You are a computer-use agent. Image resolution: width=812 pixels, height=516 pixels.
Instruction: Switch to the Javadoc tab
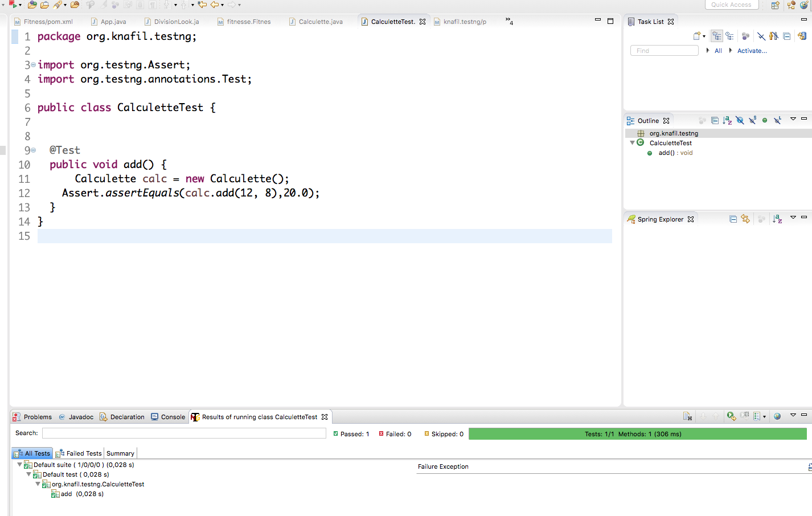pos(76,417)
